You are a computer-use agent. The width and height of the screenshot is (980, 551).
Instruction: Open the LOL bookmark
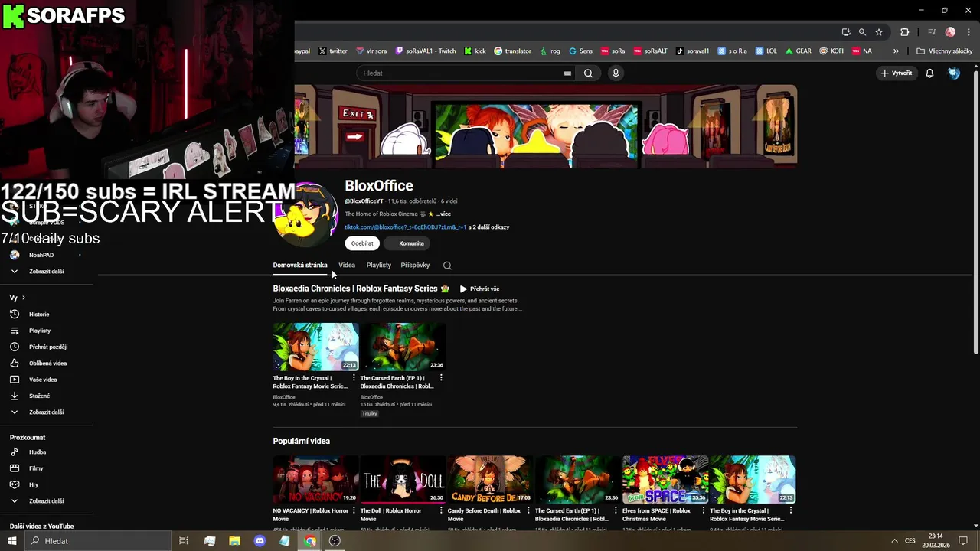(x=766, y=51)
